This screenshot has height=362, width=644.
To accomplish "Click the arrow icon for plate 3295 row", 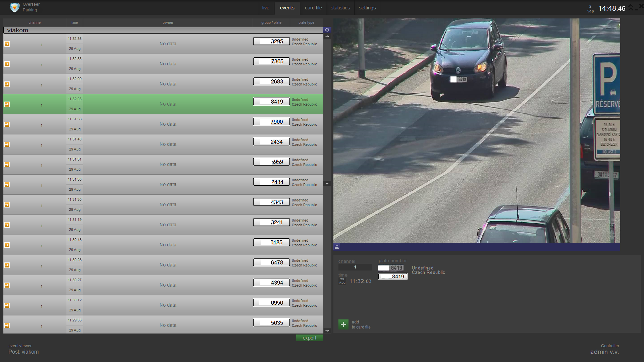I will pos(7,44).
